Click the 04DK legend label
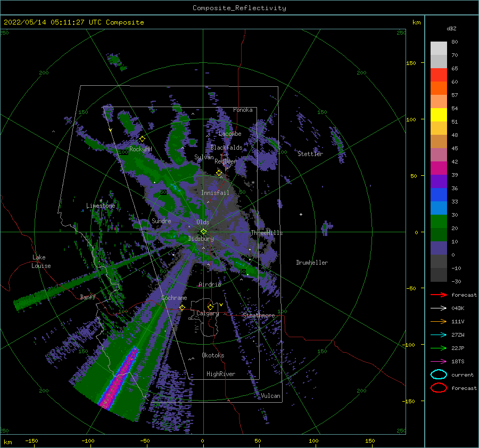The width and height of the screenshot is (479, 448). pos(458,308)
